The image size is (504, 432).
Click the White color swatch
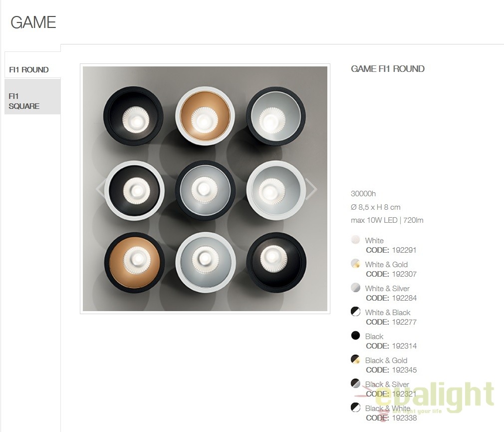point(355,240)
